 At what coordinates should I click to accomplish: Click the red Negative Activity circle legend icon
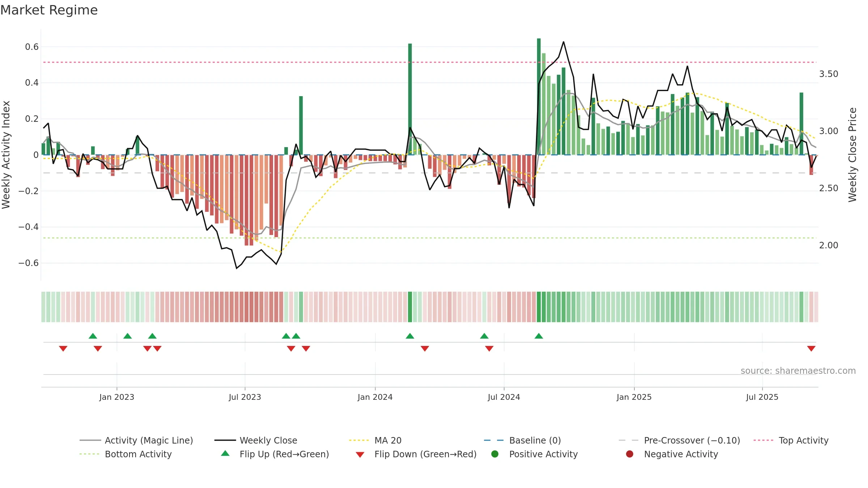630,454
